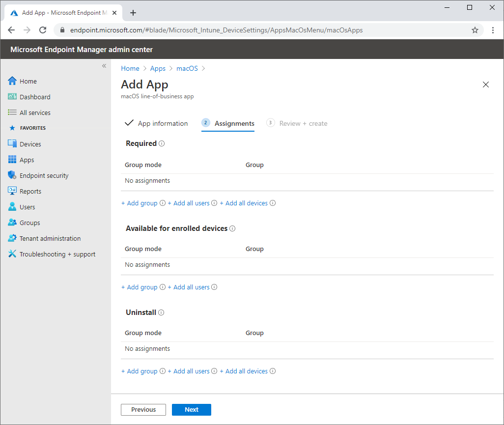Click the Troubleshooting + support tools icon
The height and width of the screenshot is (425, 504).
12,254
